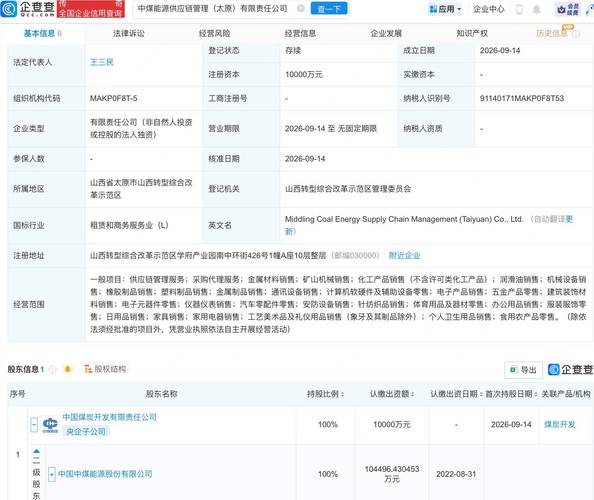
Task: Click 登记状态 value 存续
Action: [293, 50]
